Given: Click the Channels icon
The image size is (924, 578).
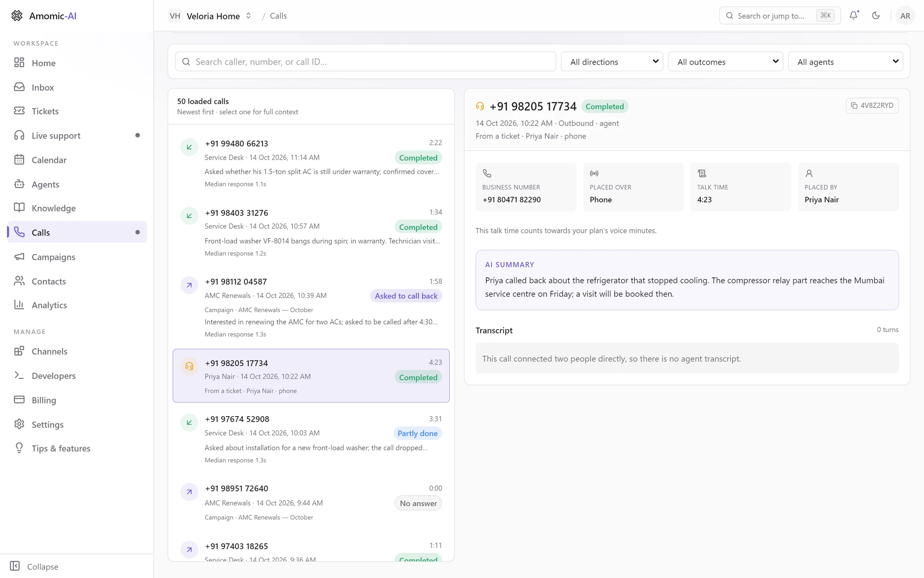Looking at the screenshot, I should point(19,351).
